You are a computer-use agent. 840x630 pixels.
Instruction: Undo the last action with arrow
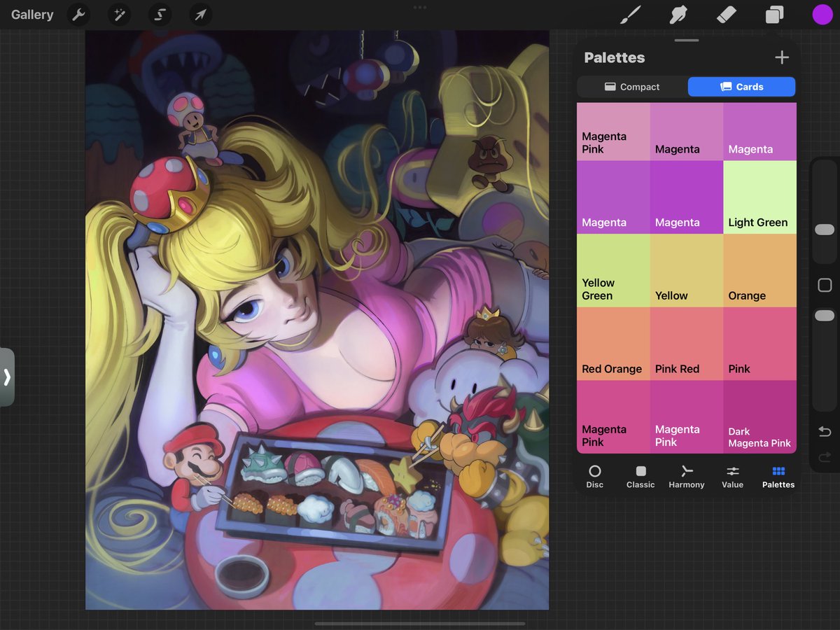pyautogui.click(x=825, y=431)
